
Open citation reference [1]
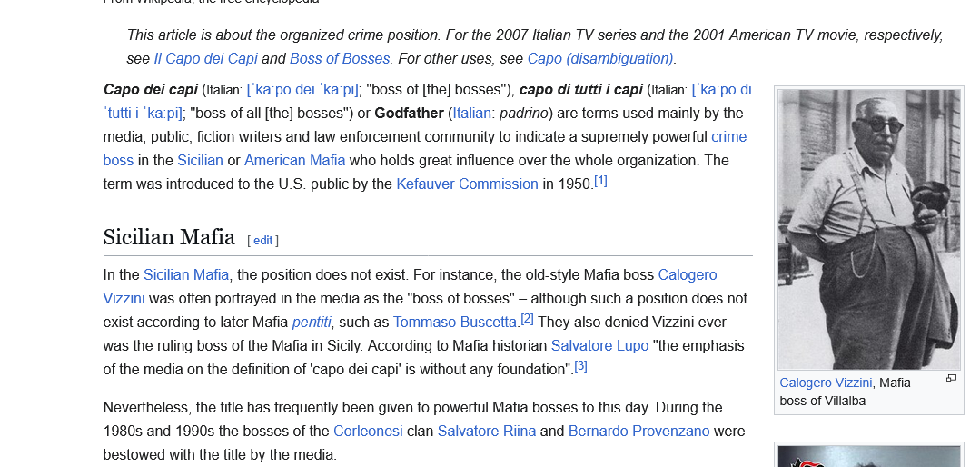tap(600, 181)
